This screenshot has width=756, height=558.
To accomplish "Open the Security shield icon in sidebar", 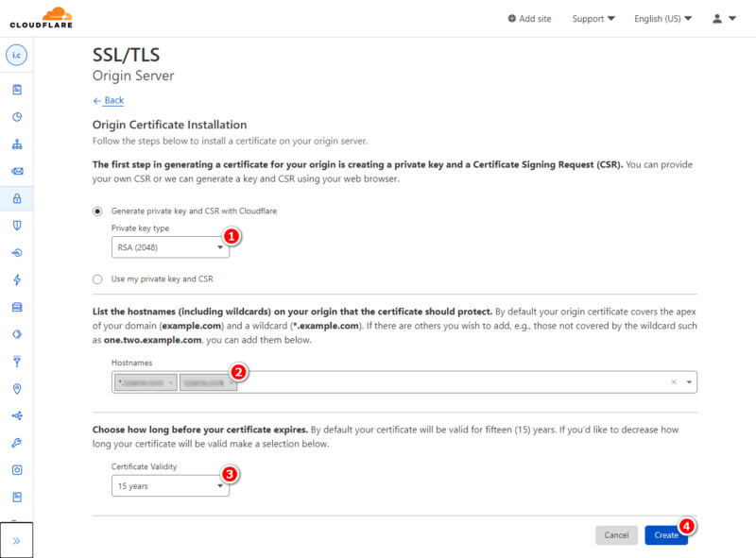I will [x=17, y=226].
